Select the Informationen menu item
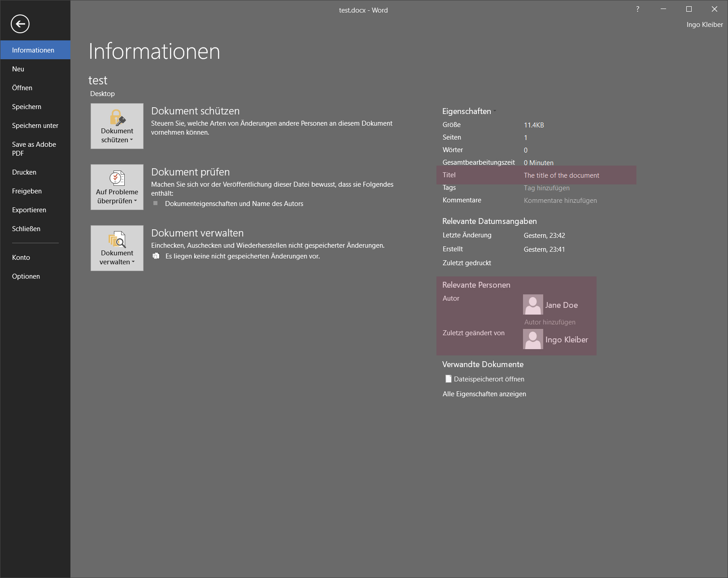 pos(35,50)
